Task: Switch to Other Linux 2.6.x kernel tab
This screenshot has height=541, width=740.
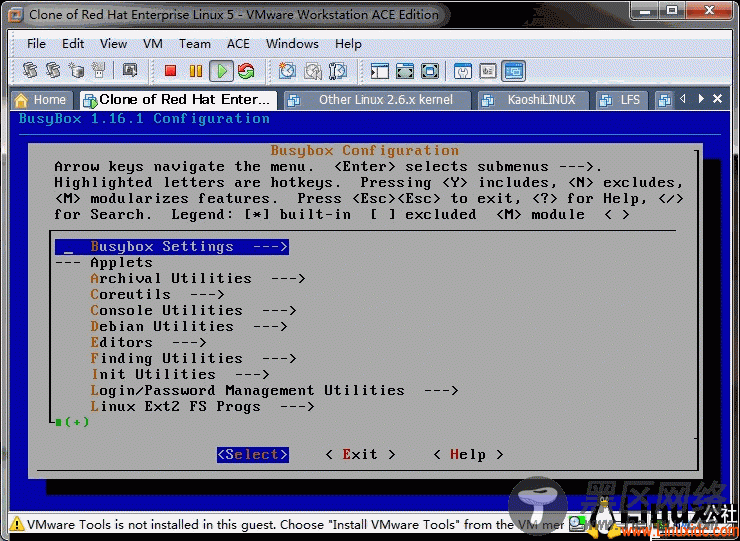Action: (378, 100)
